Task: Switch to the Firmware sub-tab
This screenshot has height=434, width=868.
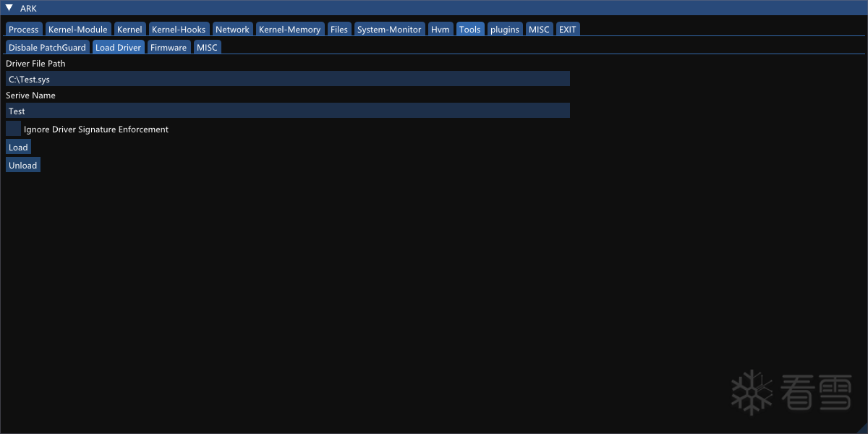Action: click(x=169, y=47)
